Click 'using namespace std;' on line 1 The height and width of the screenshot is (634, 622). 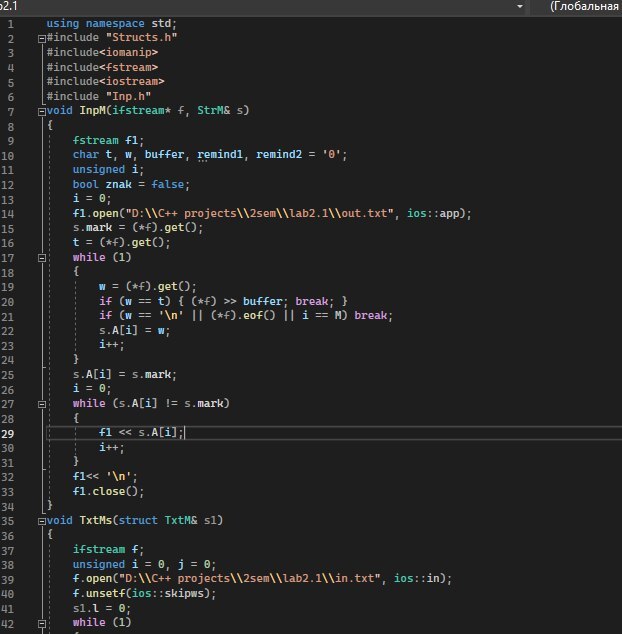[x=111, y=23]
